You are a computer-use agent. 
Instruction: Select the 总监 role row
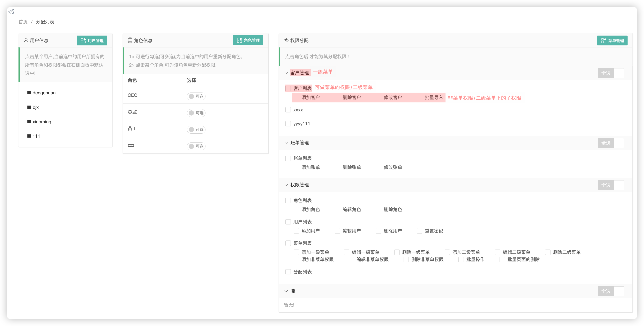point(132,112)
